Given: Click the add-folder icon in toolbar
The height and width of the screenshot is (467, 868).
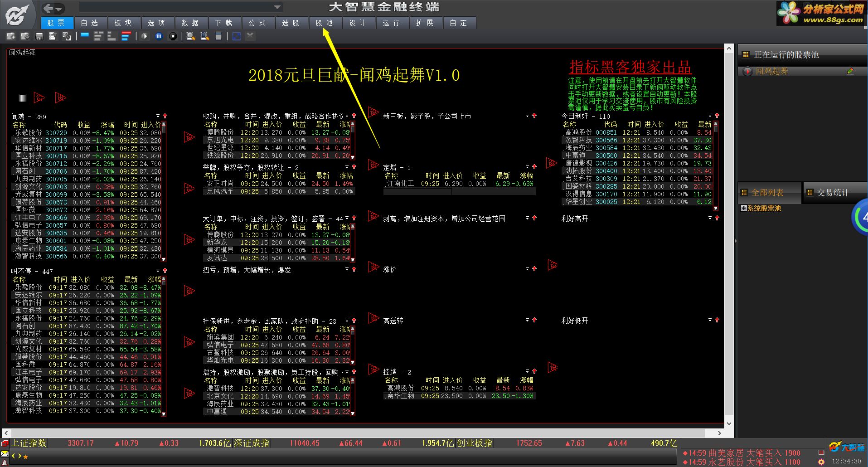Looking at the screenshot, I should (x=11, y=36).
